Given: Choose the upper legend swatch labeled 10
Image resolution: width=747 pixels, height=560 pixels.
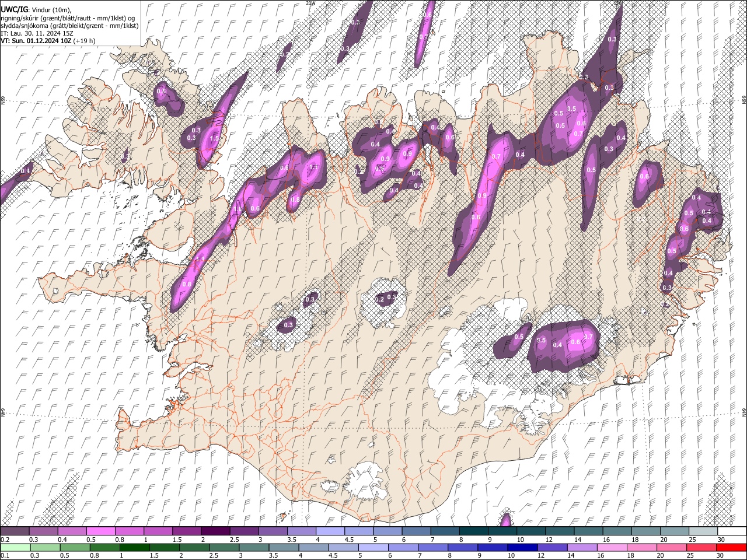Looking at the screenshot, I should 530,531.
